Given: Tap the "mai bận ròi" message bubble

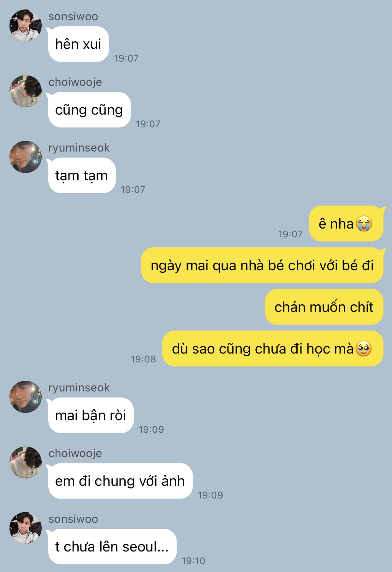Looking at the screenshot, I should click(91, 415).
